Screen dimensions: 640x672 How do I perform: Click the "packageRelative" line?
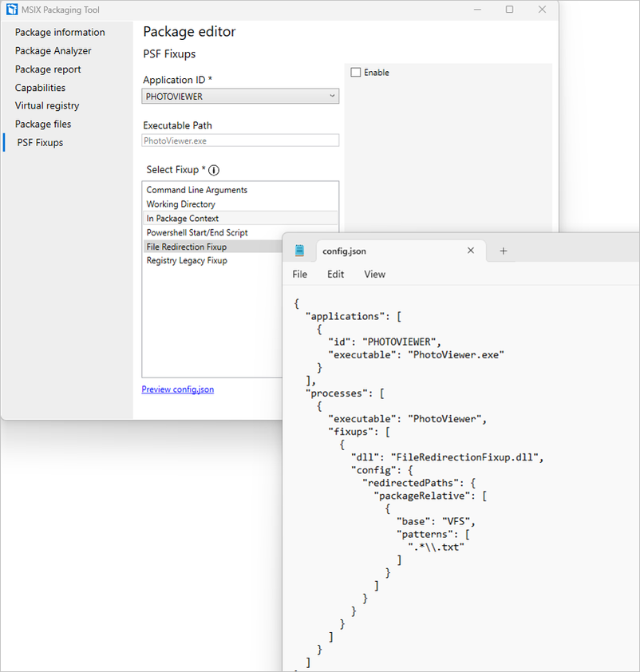(430, 496)
